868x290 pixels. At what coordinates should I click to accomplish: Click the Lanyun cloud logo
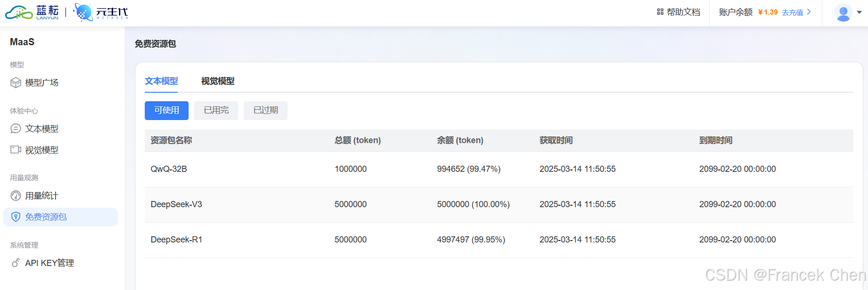coord(32,12)
